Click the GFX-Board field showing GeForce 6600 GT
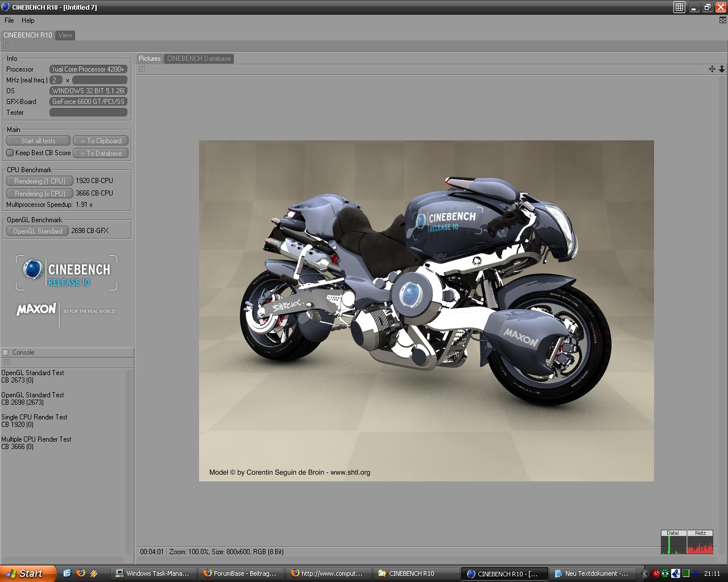Screen dimensions: 728x582 88,102
